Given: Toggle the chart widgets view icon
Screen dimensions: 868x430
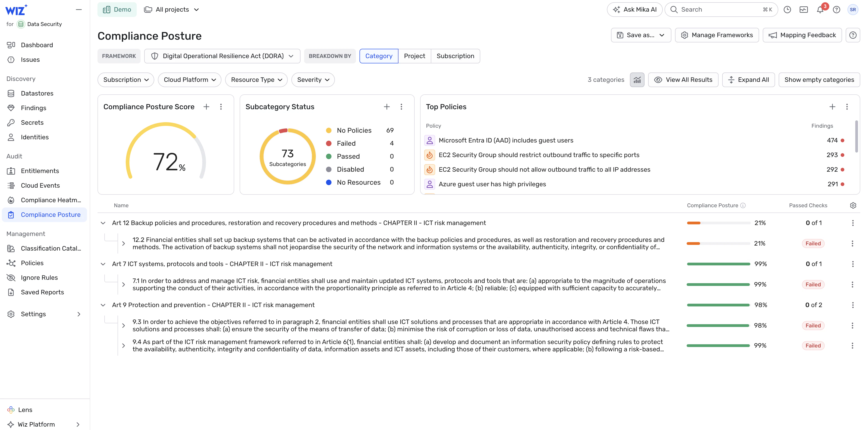Looking at the screenshot, I should pos(637,80).
